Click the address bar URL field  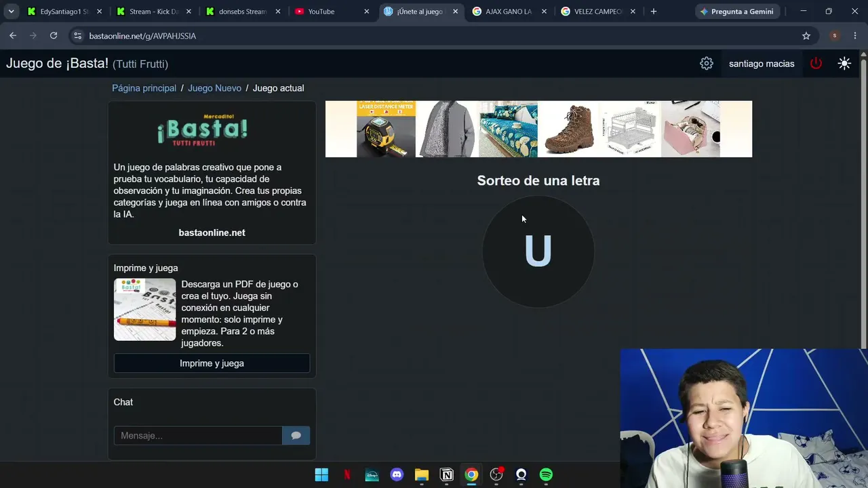click(x=441, y=36)
